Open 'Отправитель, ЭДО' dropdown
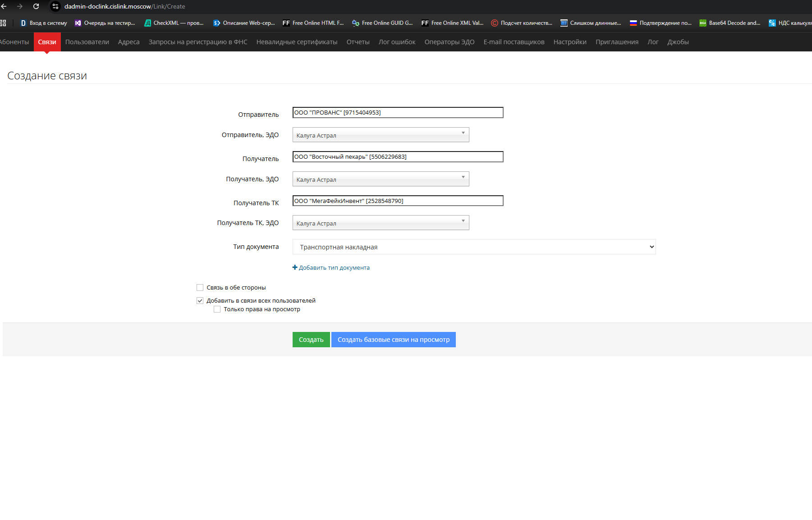Screen dimensions: 812x520 (381, 135)
